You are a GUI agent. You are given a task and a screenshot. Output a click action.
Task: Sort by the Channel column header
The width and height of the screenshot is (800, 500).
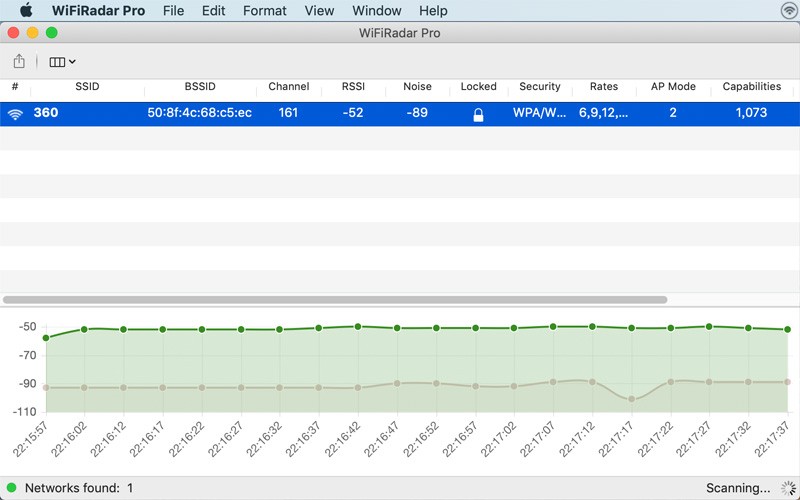click(x=289, y=86)
